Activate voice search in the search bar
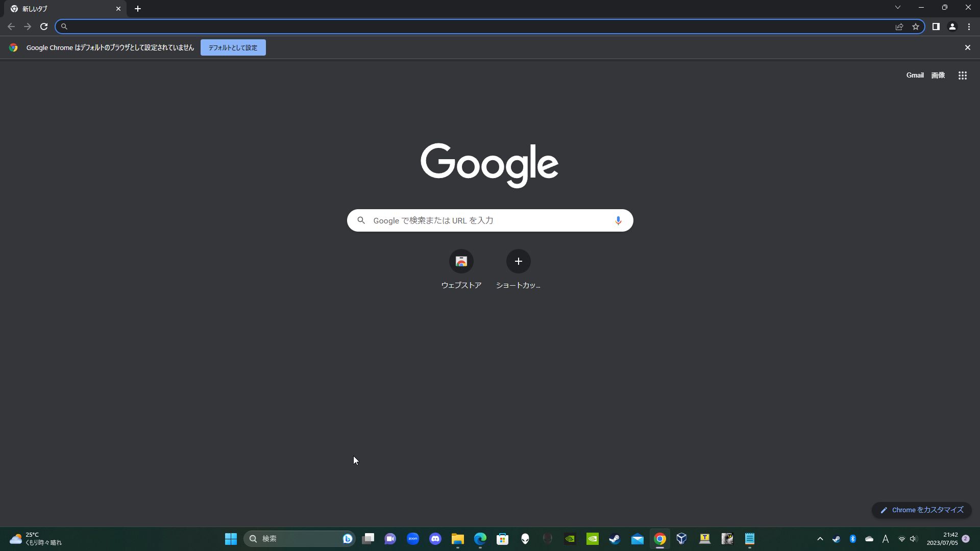 [618, 220]
